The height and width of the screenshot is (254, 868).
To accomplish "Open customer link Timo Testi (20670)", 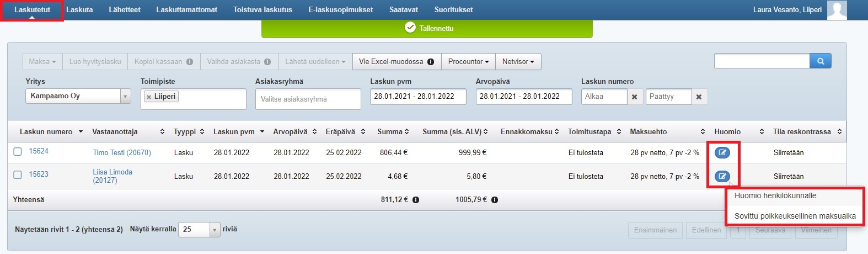I will [x=122, y=153].
